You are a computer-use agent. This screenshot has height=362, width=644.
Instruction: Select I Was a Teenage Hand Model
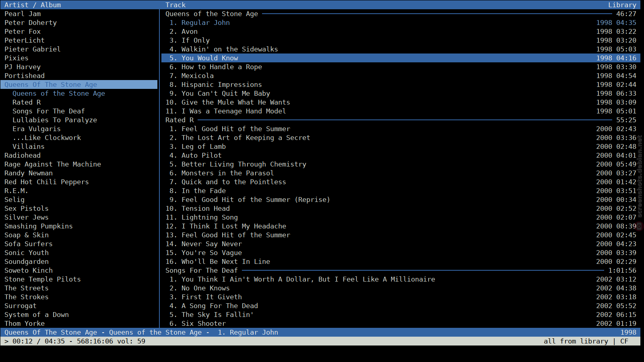click(x=401, y=111)
